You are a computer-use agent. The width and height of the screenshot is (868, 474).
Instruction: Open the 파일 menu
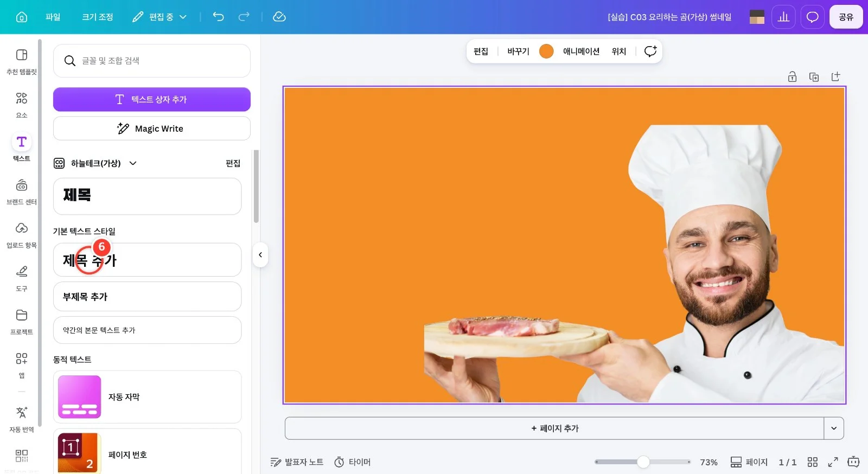pos(53,17)
